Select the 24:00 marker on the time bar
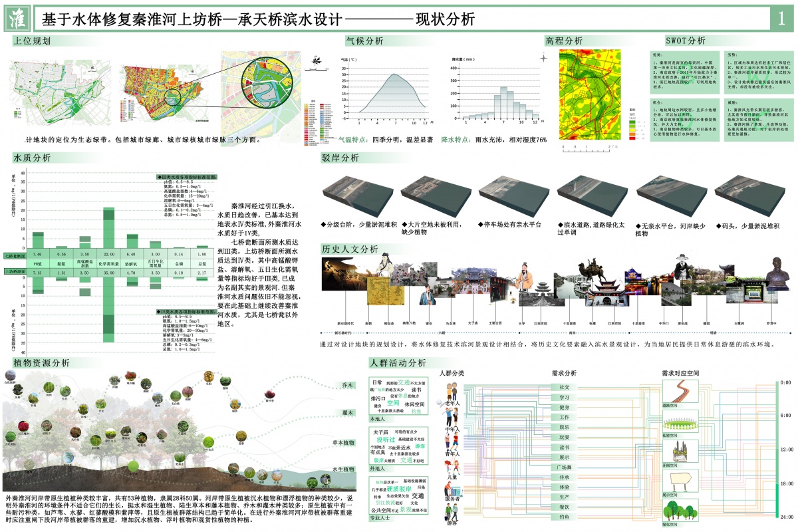Viewport: 798px width, 532px height. (787, 516)
